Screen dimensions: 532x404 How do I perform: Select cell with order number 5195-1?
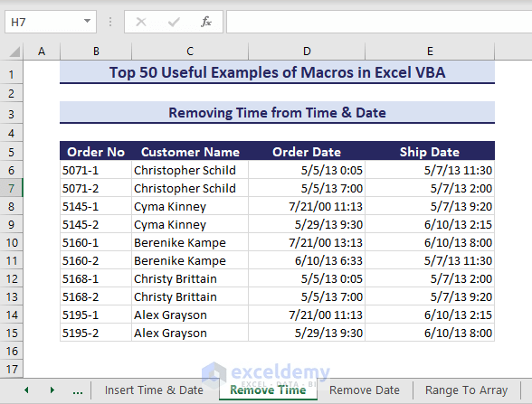click(x=96, y=315)
